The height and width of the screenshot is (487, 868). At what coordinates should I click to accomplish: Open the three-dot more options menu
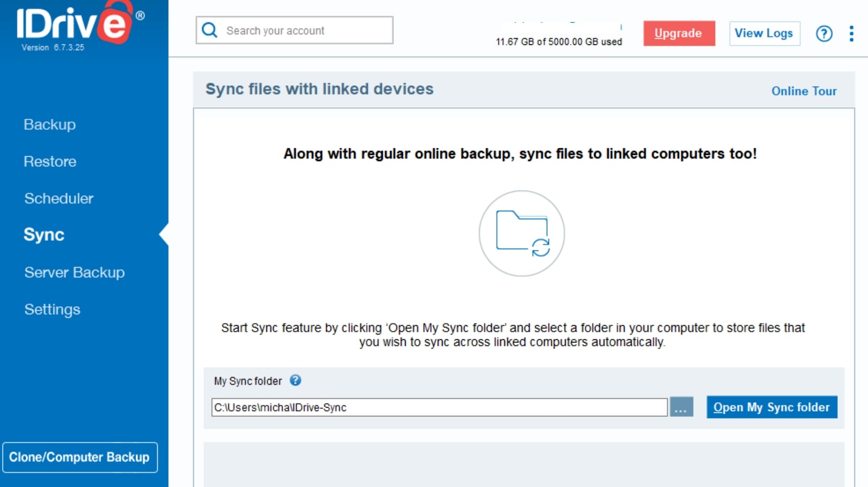coord(851,34)
